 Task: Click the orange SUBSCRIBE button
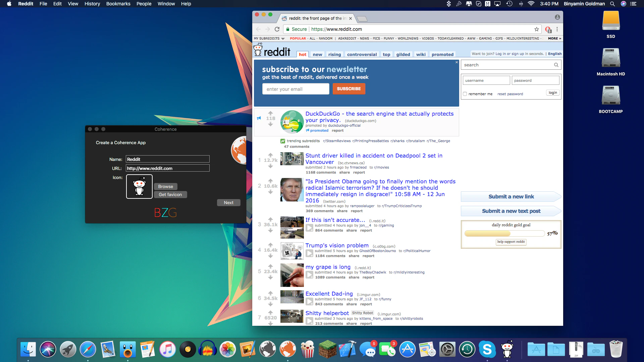tap(349, 89)
